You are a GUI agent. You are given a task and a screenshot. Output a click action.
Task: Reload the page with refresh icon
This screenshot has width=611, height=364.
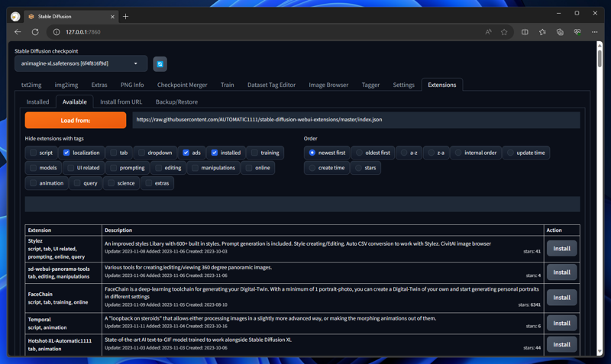tap(35, 32)
